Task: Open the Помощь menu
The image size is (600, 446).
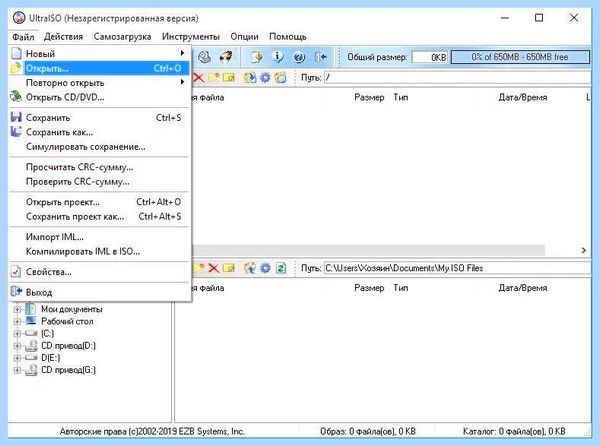Action: (x=288, y=37)
